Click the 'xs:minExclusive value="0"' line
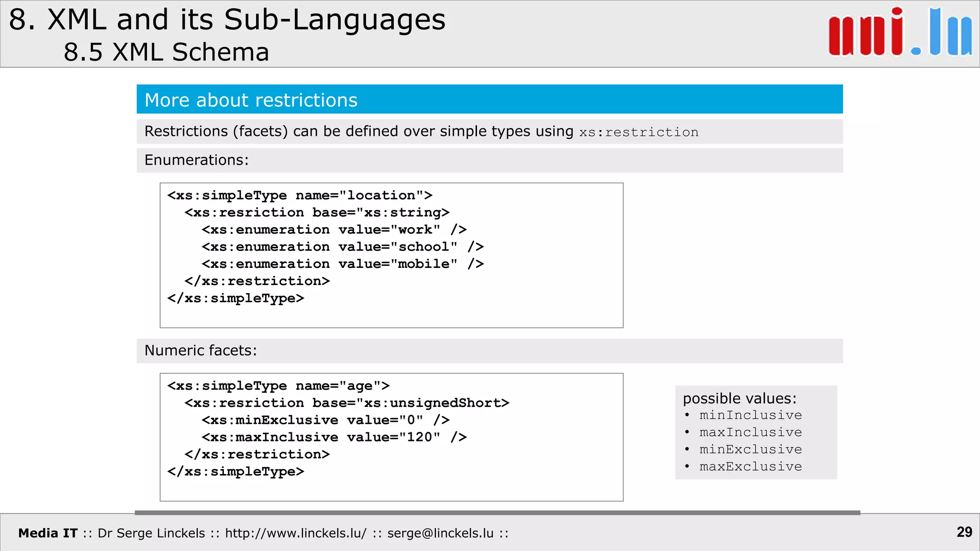The height and width of the screenshot is (551, 980). click(x=325, y=420)
